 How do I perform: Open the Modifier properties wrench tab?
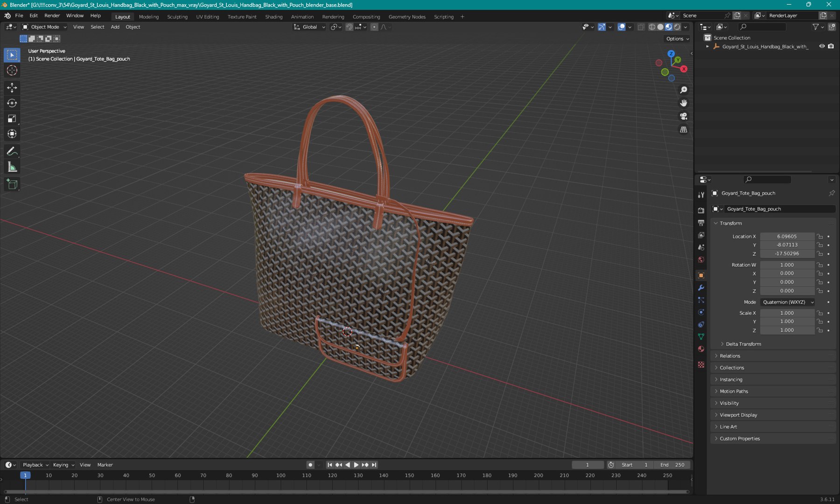point(701,288)
